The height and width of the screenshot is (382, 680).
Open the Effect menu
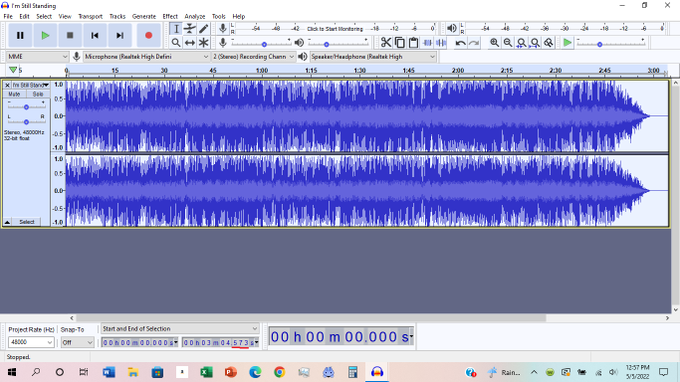pyautogui.click(x=170, y=16)
